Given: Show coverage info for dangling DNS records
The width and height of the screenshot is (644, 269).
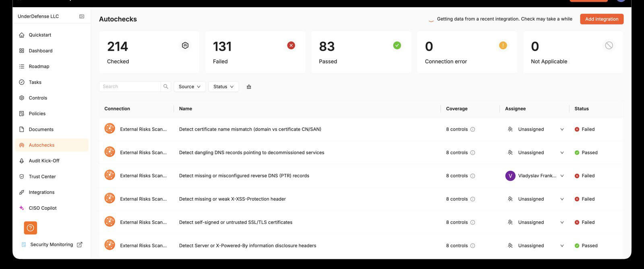Looking at the screenshot, I should click(x=473, y=153).
